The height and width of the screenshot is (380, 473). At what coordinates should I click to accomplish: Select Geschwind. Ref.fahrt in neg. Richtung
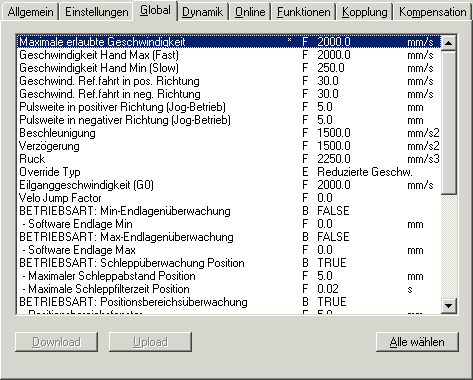tap(229, 94)
